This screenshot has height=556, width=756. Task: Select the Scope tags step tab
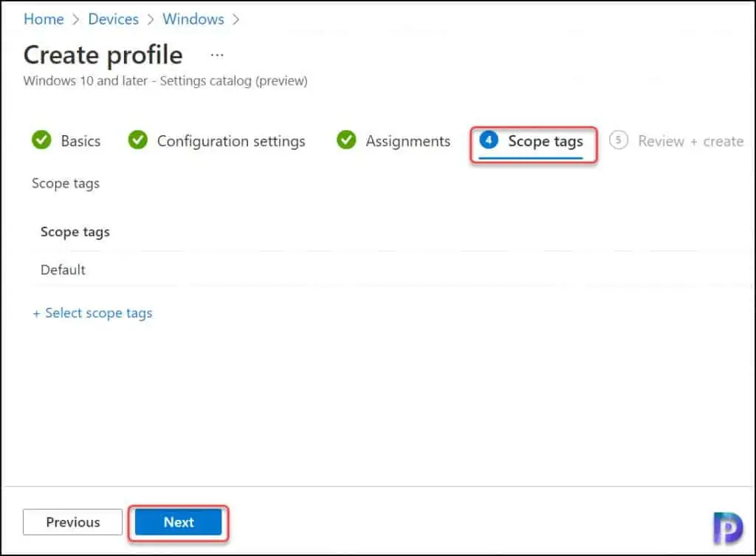(x=532, y=142)
